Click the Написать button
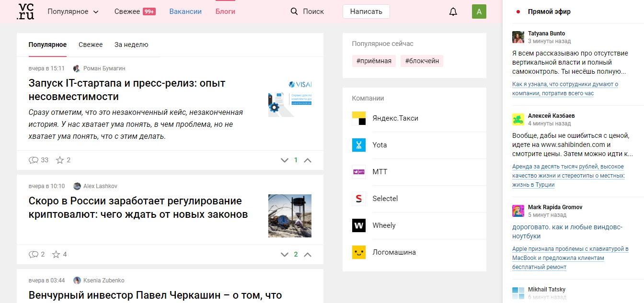 coord(366,11)
